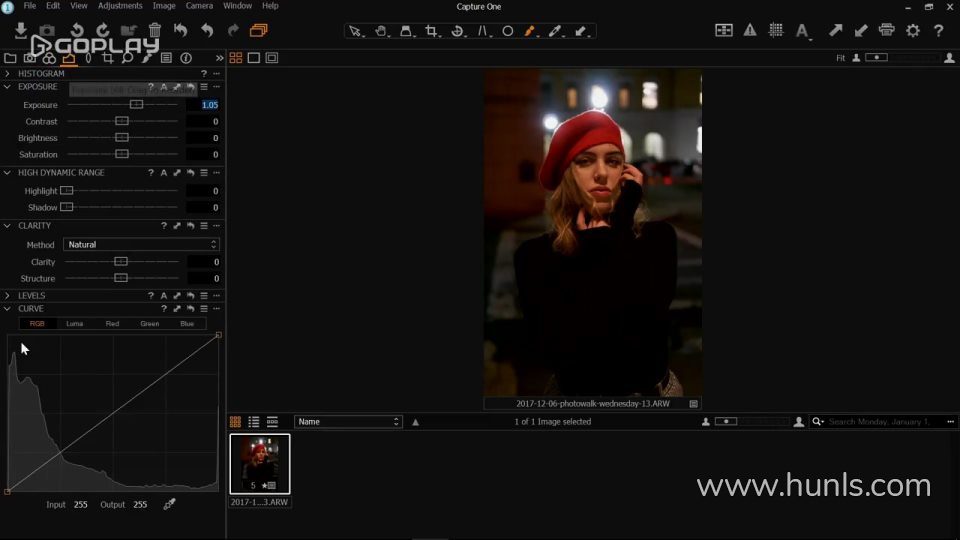Switch to the Luma curve tab
The width and height of the screenshot is (960, 540).
(75, 324)
